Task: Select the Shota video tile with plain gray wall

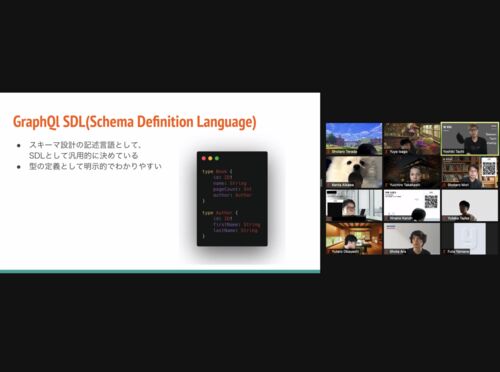Action: 412,239
